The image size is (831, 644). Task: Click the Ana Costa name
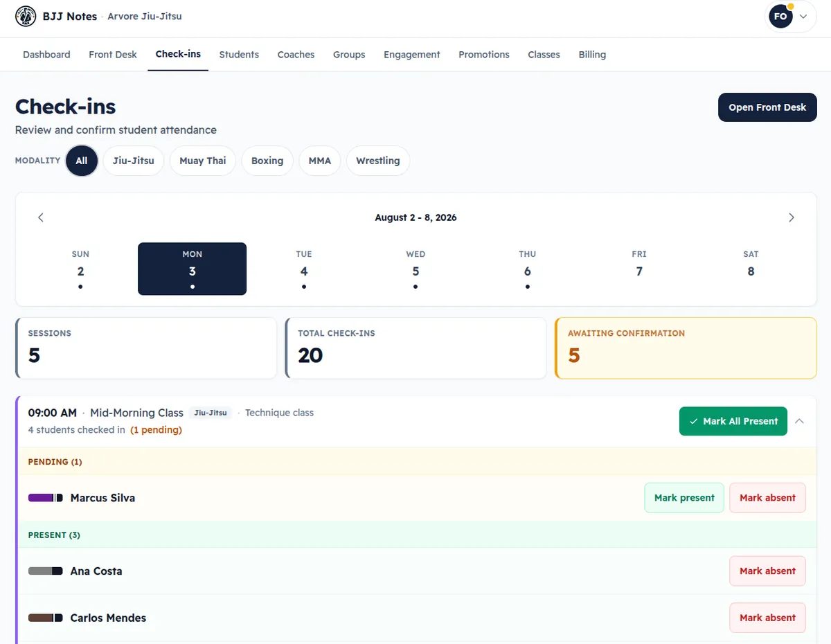96,571
